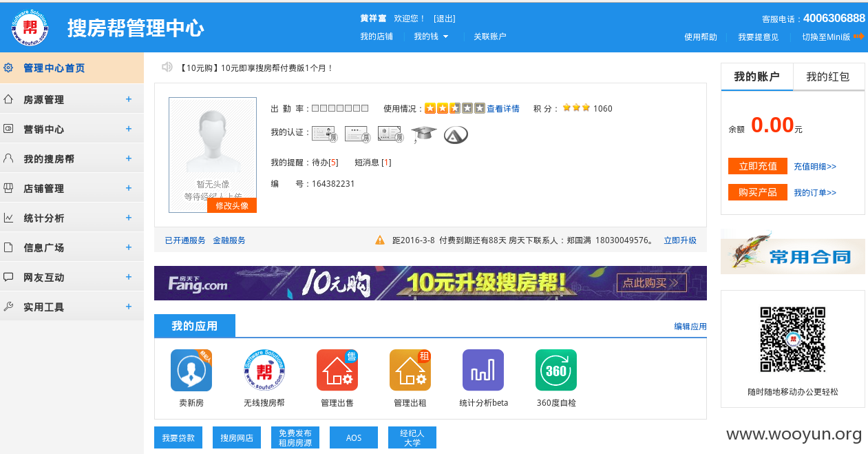
Task: Click the 购买产品 button
Action: coord(758,192)
